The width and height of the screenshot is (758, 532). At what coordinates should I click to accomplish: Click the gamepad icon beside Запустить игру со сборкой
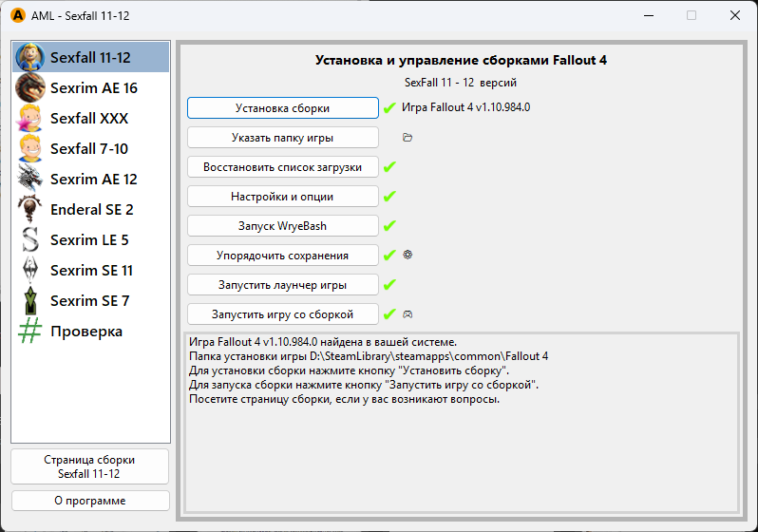tap(407, 313)
